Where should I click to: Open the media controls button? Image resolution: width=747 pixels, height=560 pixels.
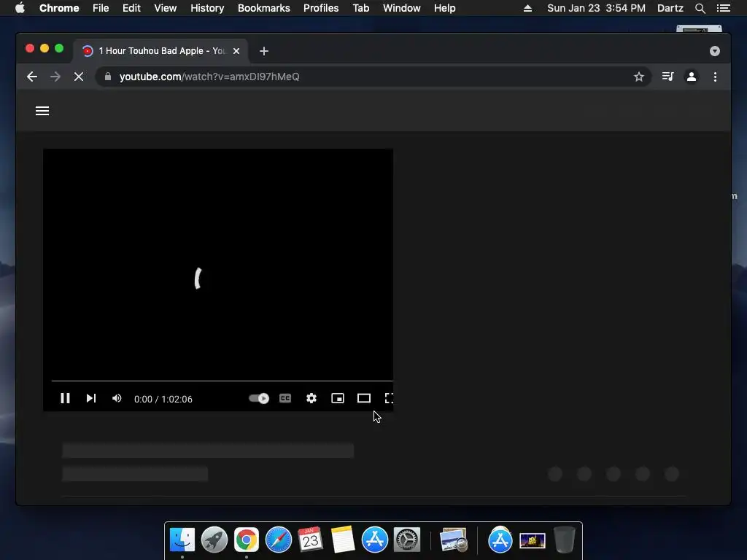668,77
